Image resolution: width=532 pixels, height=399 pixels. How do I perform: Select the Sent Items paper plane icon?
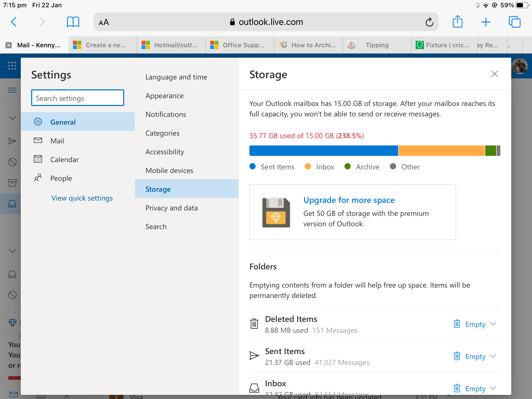pos(254,356)
